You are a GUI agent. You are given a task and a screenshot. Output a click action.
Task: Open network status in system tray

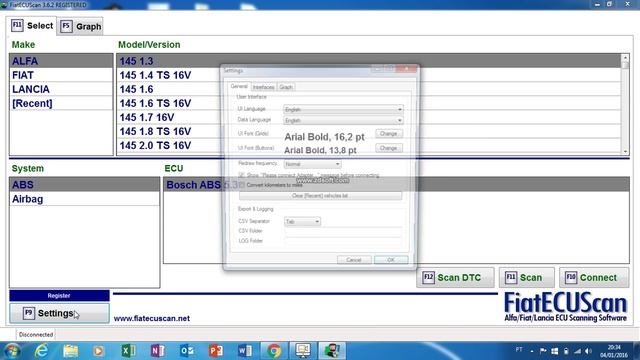577,351
